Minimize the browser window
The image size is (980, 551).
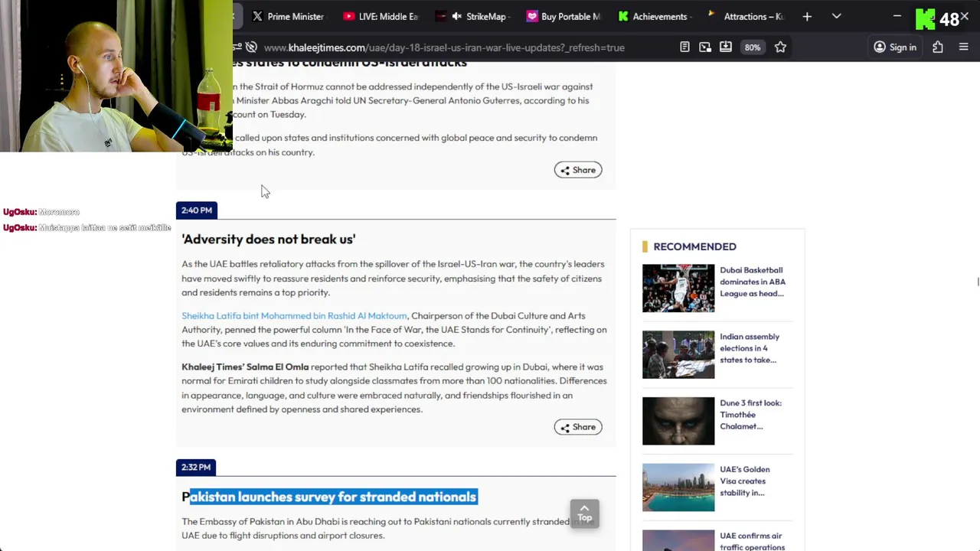(897, 16)
